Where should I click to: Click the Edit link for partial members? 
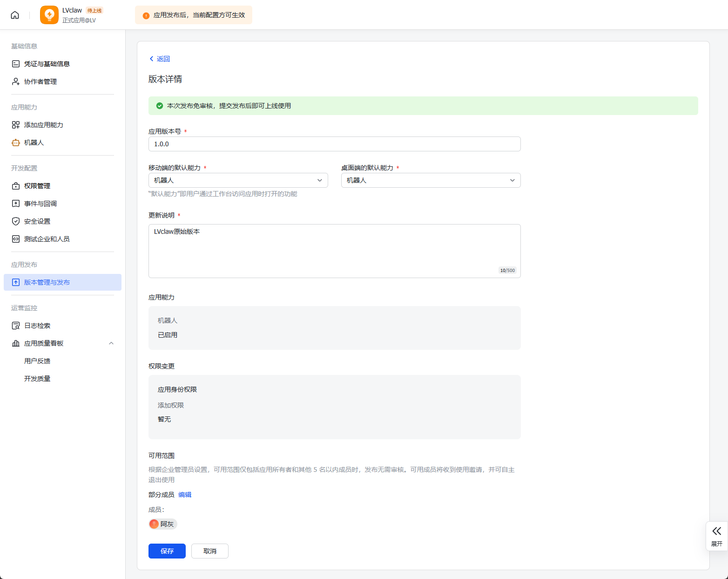coord(185,495)
